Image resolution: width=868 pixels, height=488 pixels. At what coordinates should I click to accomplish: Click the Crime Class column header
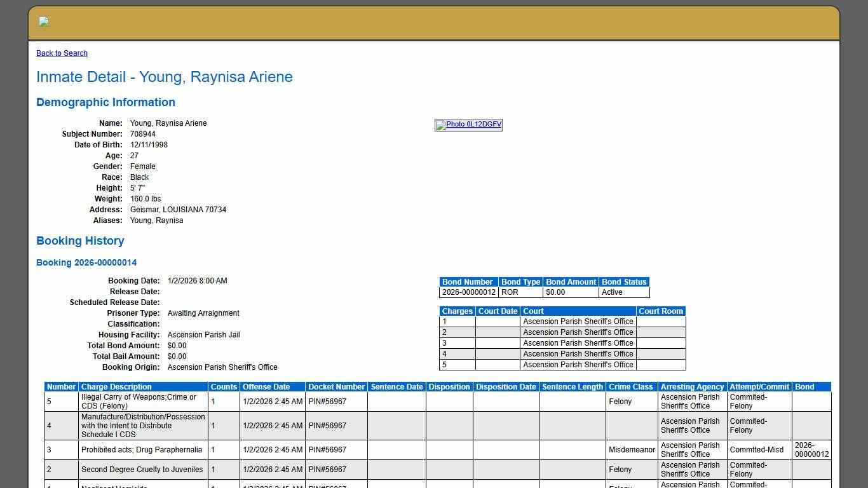[x=630, y=387]
